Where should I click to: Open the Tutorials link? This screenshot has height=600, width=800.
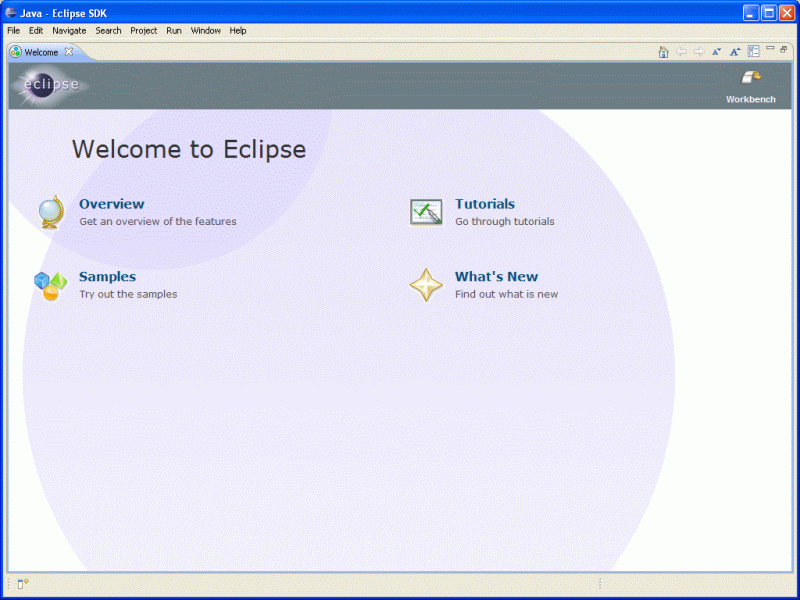[x=485, y=204]
